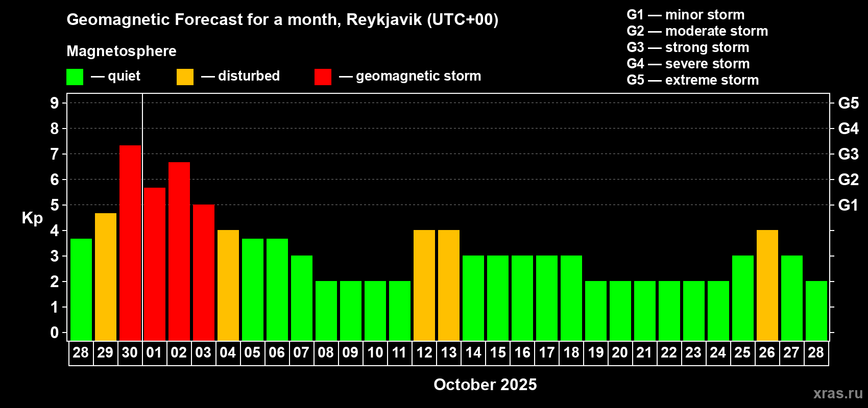Screen dimensions: 868x408
Task: Click the orange bar for October 26
Action: coord(767,286)
